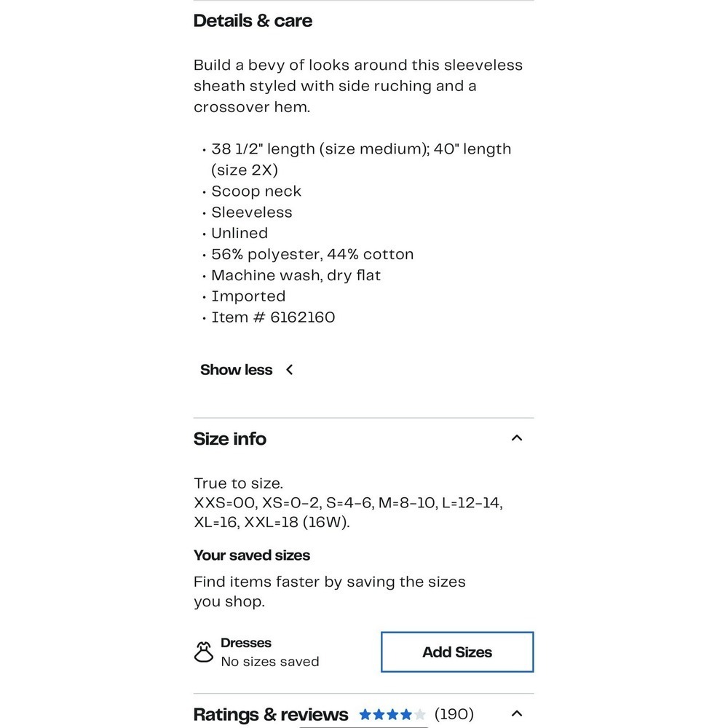Image resolution: width=728 pixels, height=728 pixels.
Task: Click the True to size text
Action: tap(238, 483)
